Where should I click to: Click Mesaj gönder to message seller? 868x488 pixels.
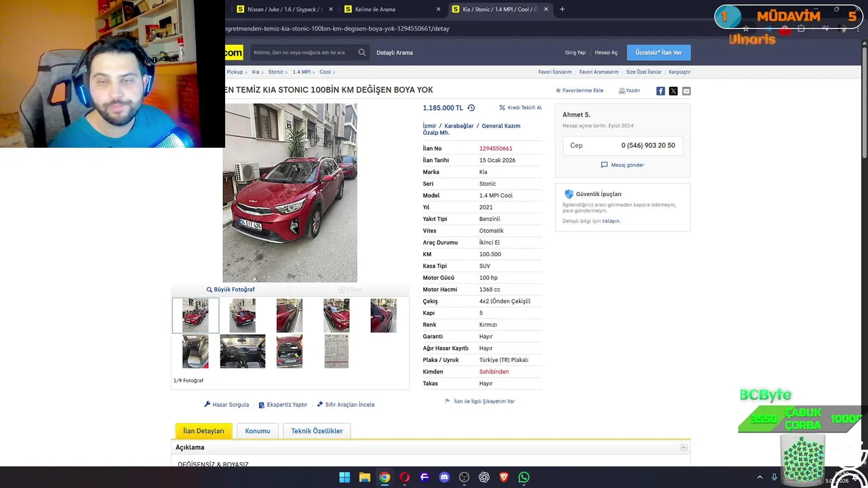coord(623,165)
